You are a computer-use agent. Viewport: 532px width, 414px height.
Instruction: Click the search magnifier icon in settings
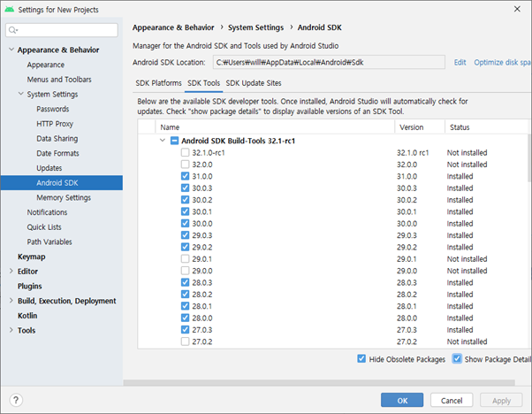pyautogui.click(x=13, y=30)
